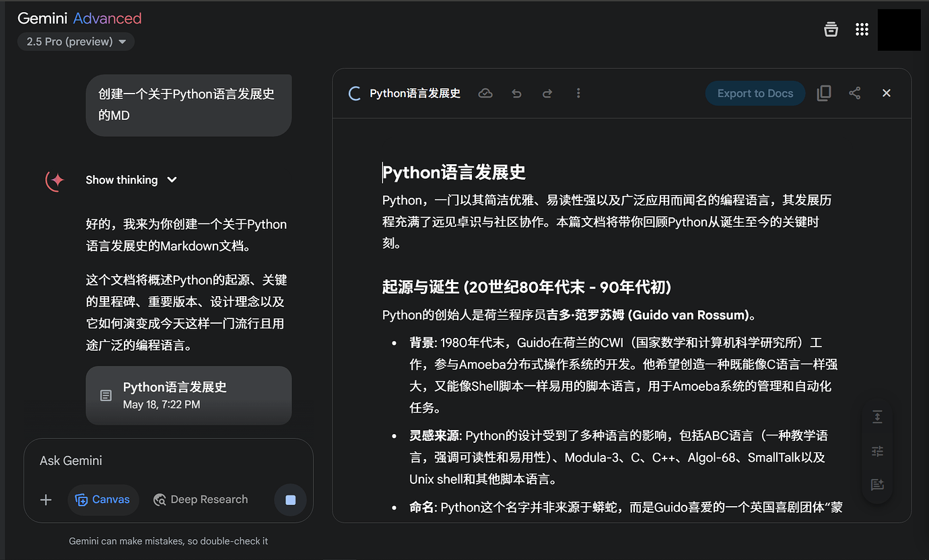
Task: Toggle the Deep Research chip
Action: [x=201, y=499]
